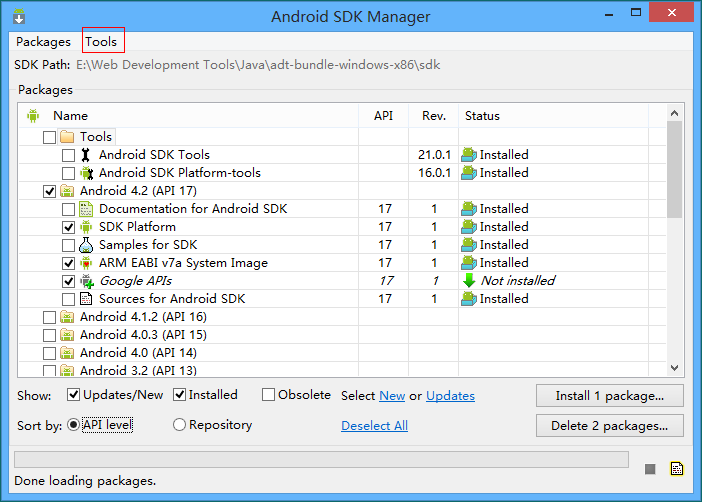Screen dimensions: 702x502
Task: Click the wrench icon beside Android SDK Tools
Action: pos(86,155)
